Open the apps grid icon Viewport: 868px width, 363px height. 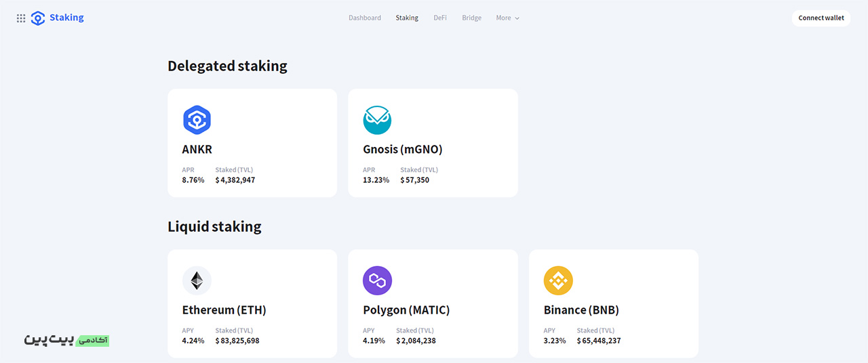[x=21, y=18]
